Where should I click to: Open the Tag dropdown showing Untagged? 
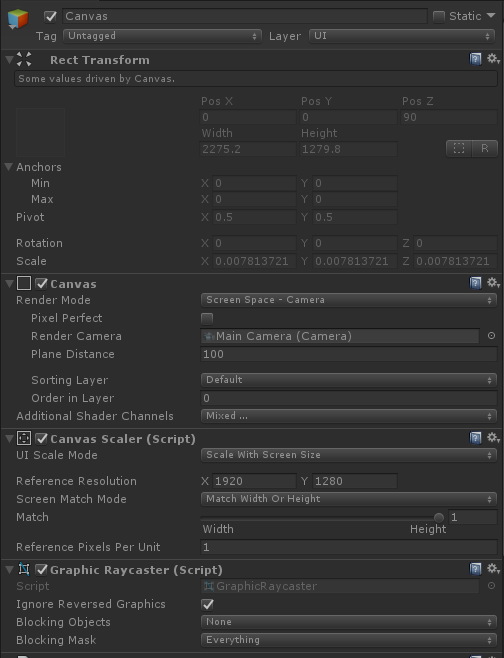pyautogui.click(x=162, y=36)
